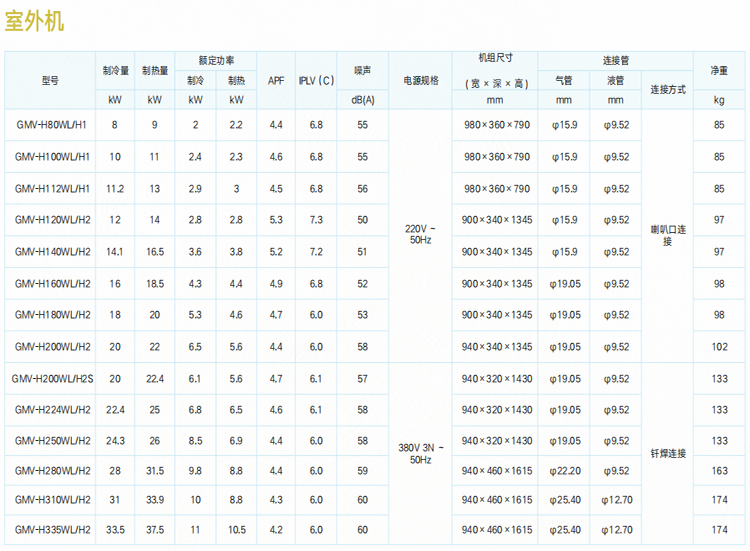750x551 pixels.
Task: Select the 机组尺寸 header cell
Action: pyautogui.click(x=496, y=59)
